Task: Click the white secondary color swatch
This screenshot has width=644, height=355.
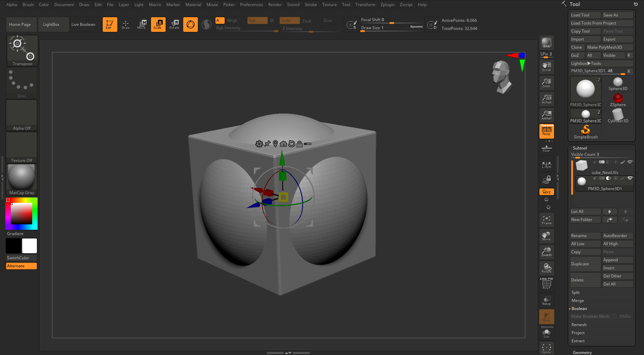Action: pos(30,246)
